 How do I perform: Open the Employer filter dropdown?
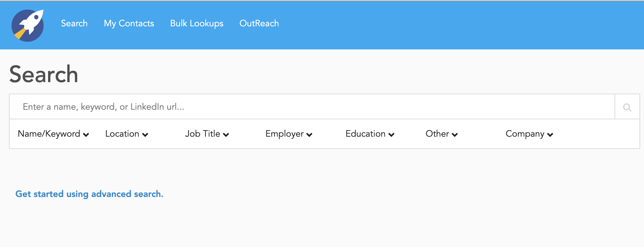click(x=289, y=134)
